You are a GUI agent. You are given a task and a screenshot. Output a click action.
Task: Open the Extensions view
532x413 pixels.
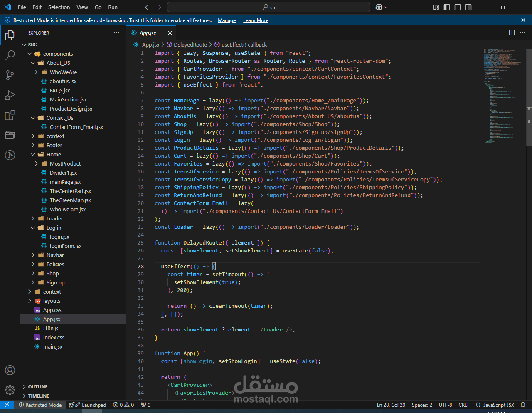(x=10, y=115)
